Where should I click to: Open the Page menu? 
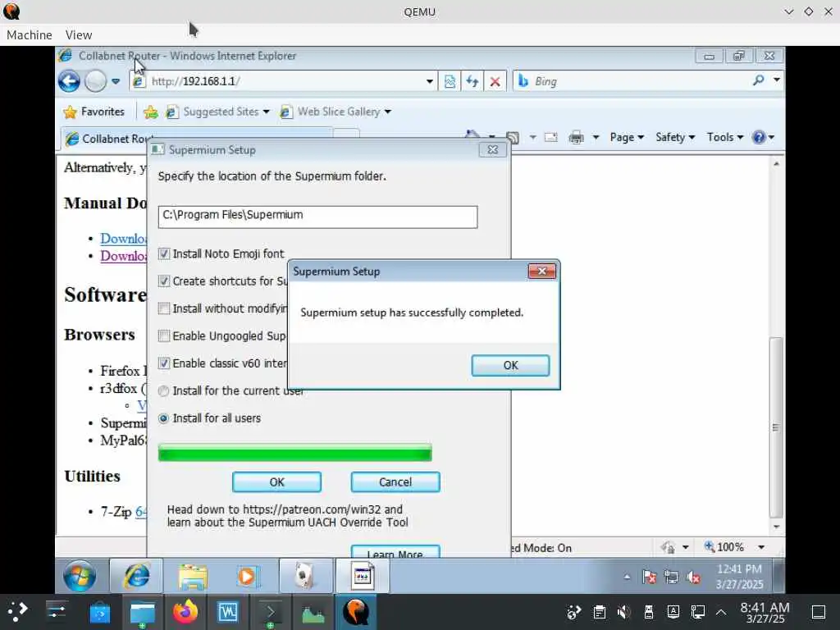[626, 137]
